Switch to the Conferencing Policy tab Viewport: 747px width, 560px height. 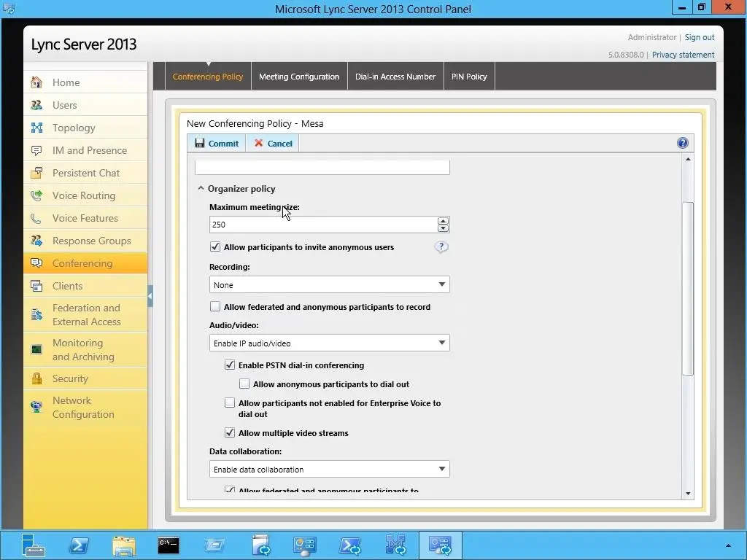point(208,76)
